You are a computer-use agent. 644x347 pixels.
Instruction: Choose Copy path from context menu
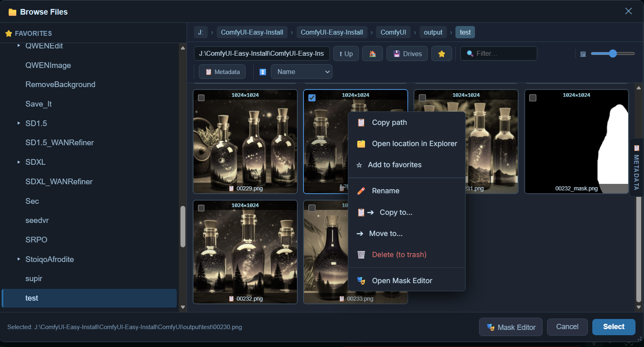[407, 122]
